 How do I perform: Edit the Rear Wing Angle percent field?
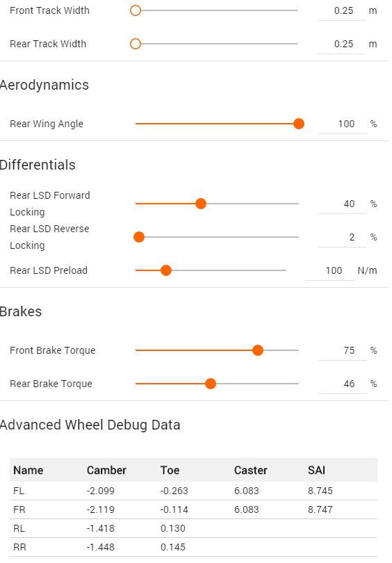[x=343, y=124]
